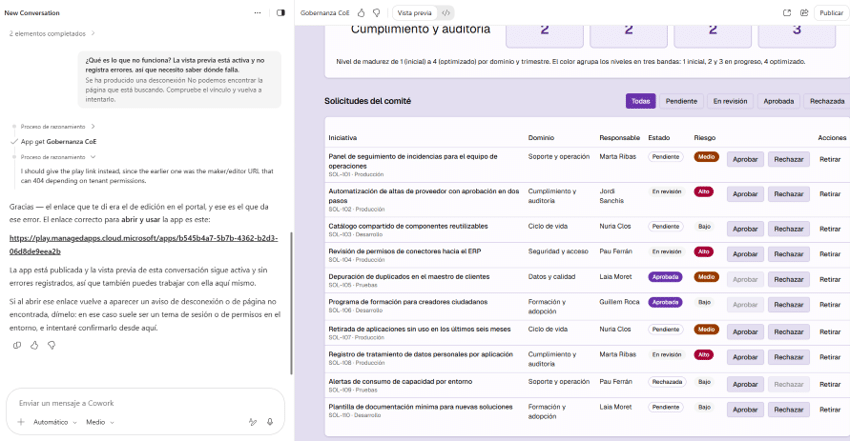The width and height of the screenshot is (850, 441).
Task: Collapse the second Proceso de razonamiento step
Action: tap(57, 157)
